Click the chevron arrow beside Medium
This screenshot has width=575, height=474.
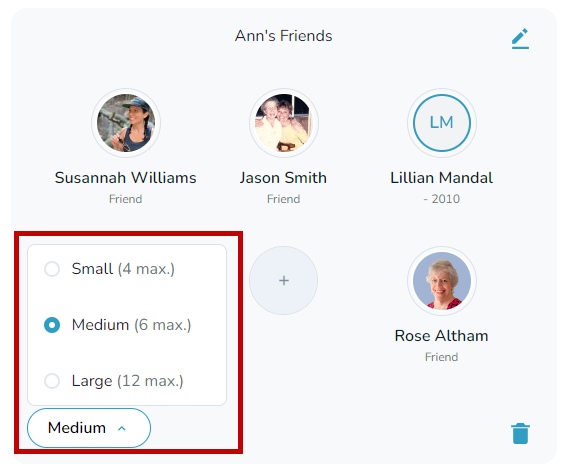pyautogui.click(x=122, y=428)
